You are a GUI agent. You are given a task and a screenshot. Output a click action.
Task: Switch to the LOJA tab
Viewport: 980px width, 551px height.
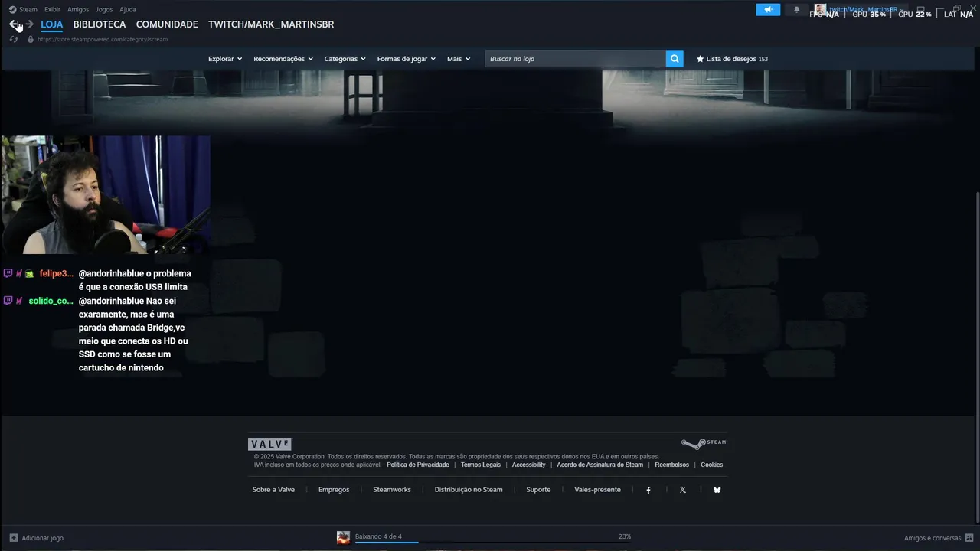point(52,24)
